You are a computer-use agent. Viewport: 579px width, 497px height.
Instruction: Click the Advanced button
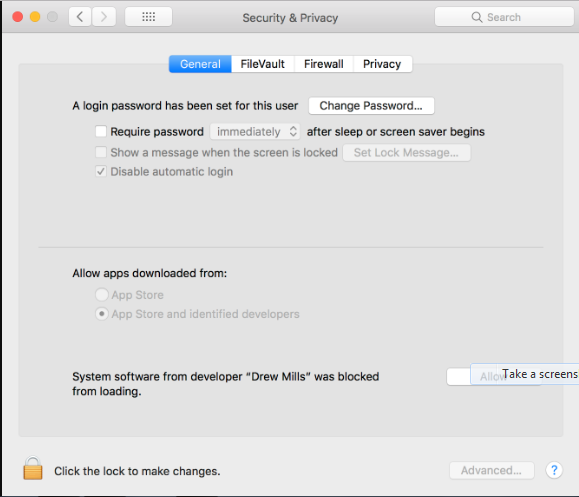pyautogui.click(x=491, y=470)
